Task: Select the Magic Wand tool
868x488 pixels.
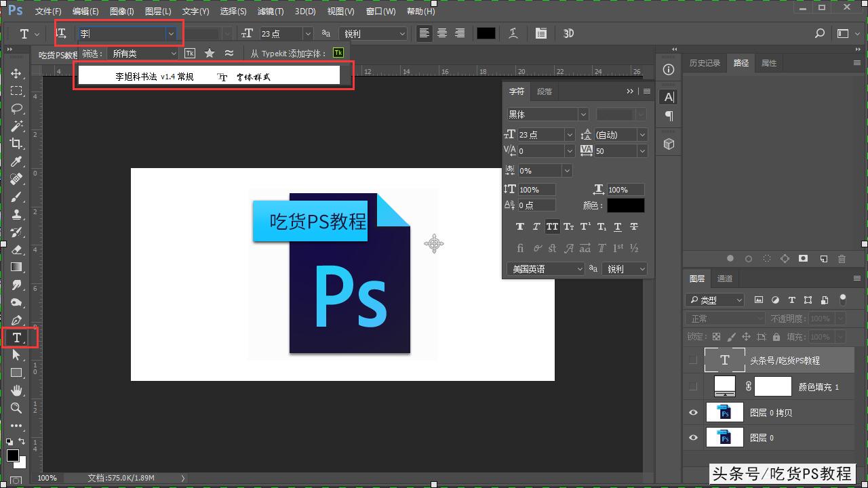Action: pyautogui.click(x=16, y=126)
